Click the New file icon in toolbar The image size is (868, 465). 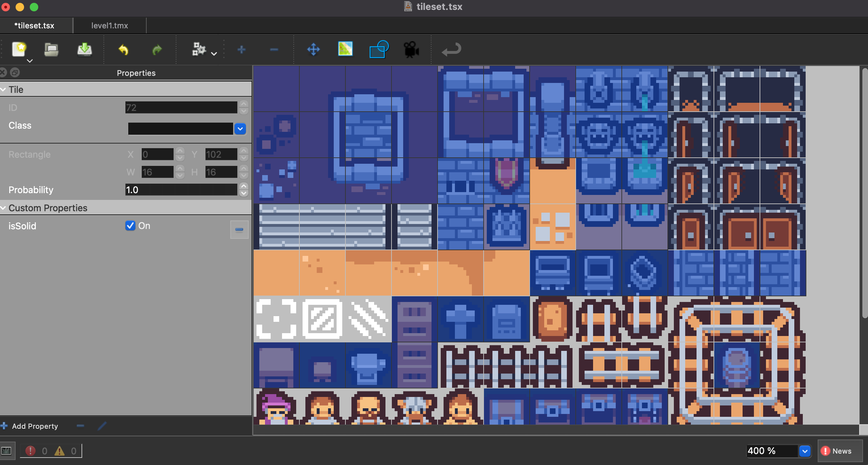point(19,49)
